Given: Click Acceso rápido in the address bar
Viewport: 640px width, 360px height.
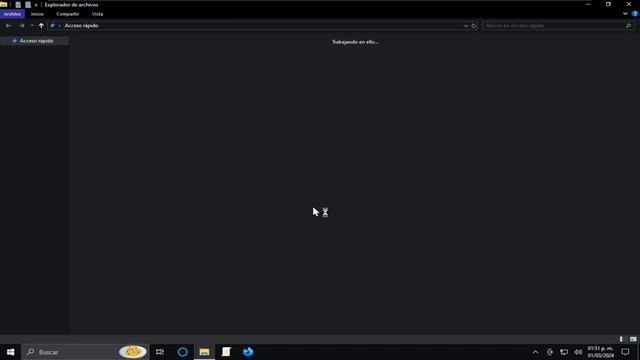Looking at the screenshot, I should pos(81,26).
